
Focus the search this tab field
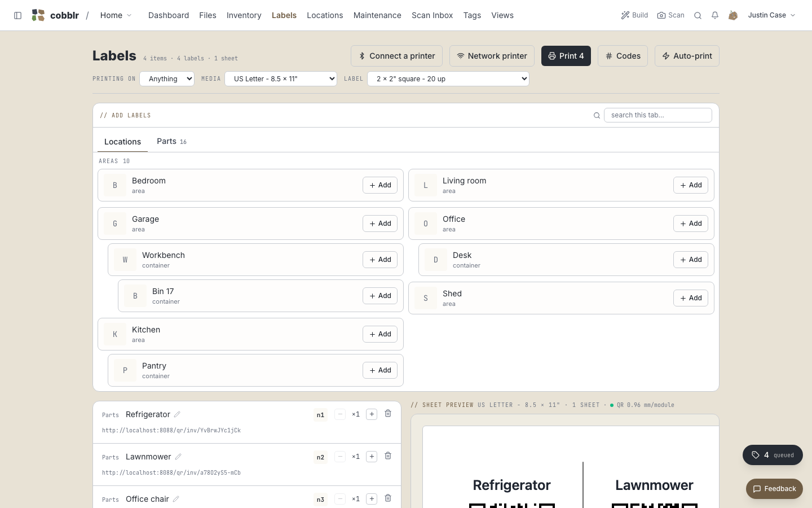click(658, 115)
